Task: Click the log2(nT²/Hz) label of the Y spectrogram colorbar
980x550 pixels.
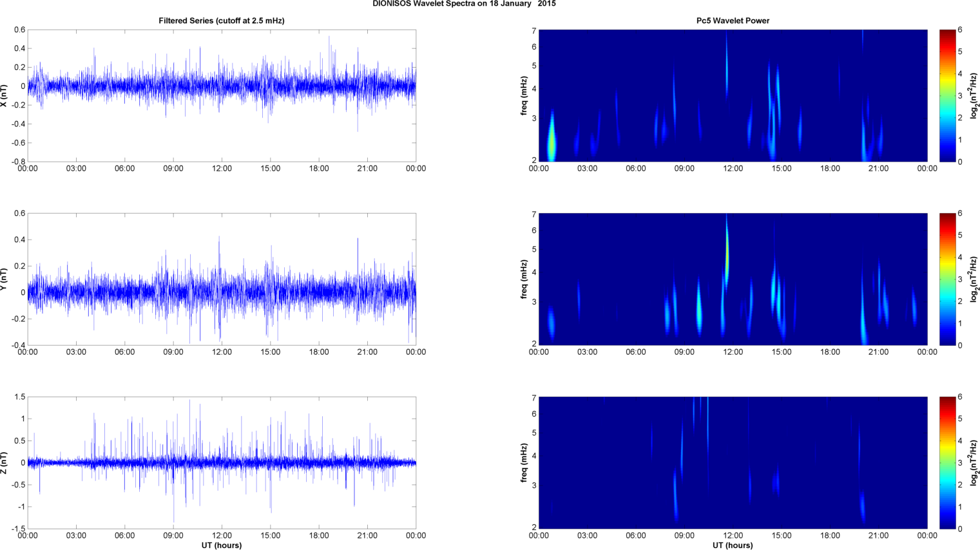Action: click(x=974, y=279)
